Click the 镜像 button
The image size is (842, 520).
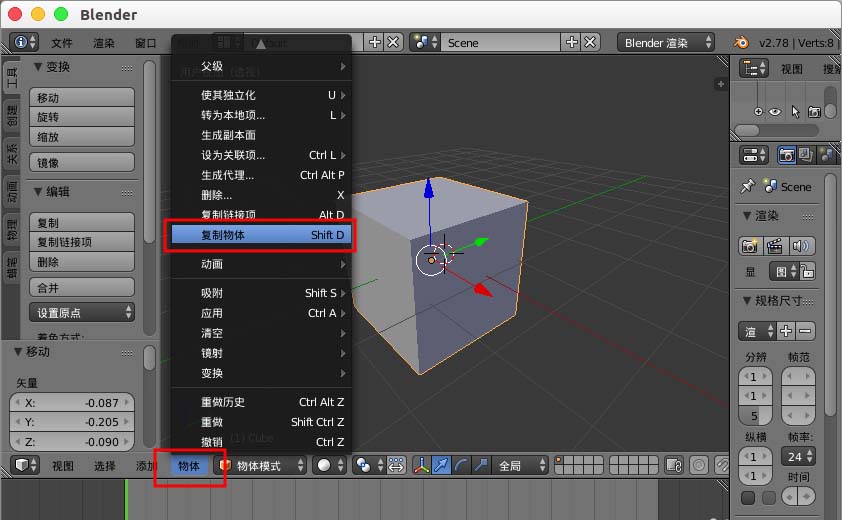(x=82, y=162)
